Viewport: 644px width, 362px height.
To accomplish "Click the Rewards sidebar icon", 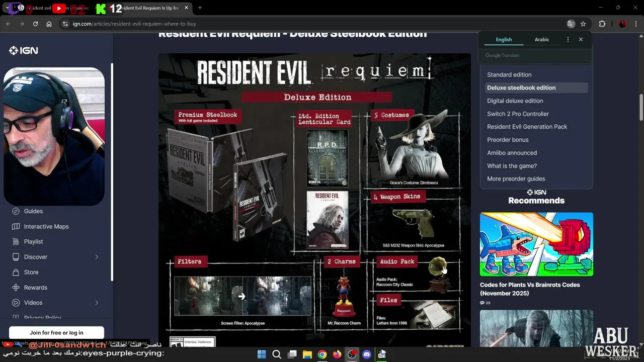I will point(16,287).
